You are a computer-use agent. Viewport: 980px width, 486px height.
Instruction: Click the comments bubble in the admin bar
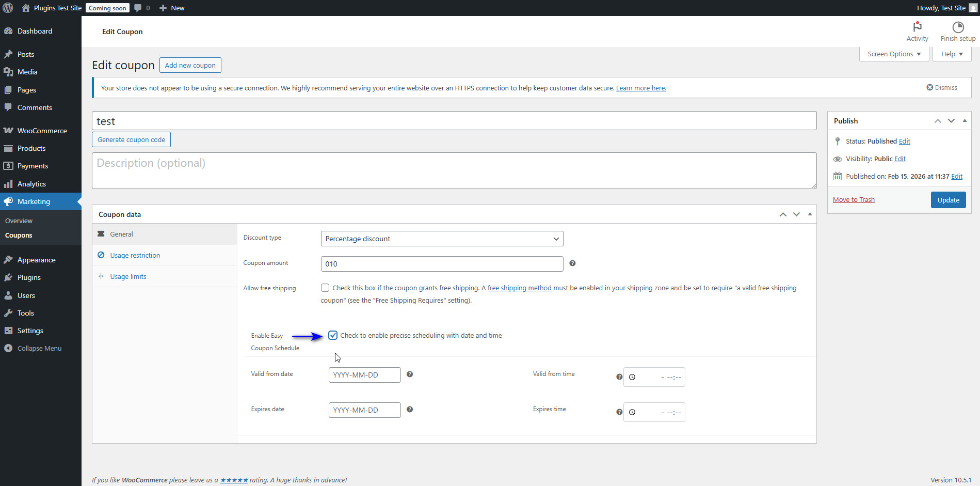(x=138, y=8)
